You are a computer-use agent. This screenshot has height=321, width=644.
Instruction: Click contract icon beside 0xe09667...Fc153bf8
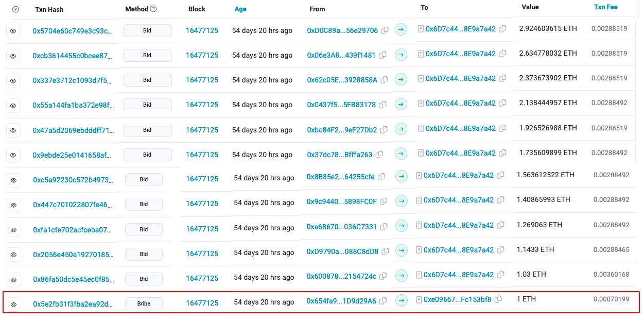pyautogui.click(x=419, y=299)
